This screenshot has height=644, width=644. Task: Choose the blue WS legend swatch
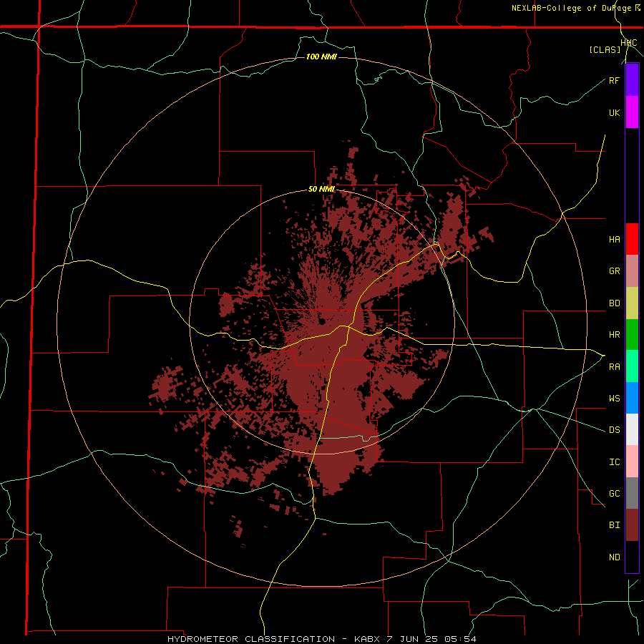coord(632,398)
